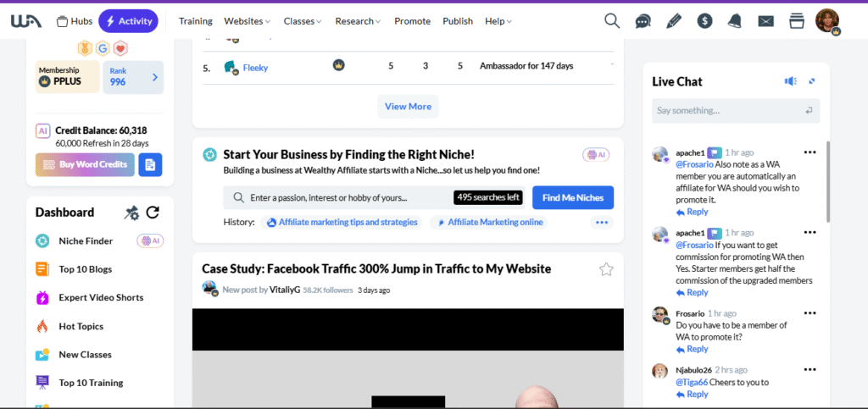Open options menu on apache1's first message

(810, 152)
